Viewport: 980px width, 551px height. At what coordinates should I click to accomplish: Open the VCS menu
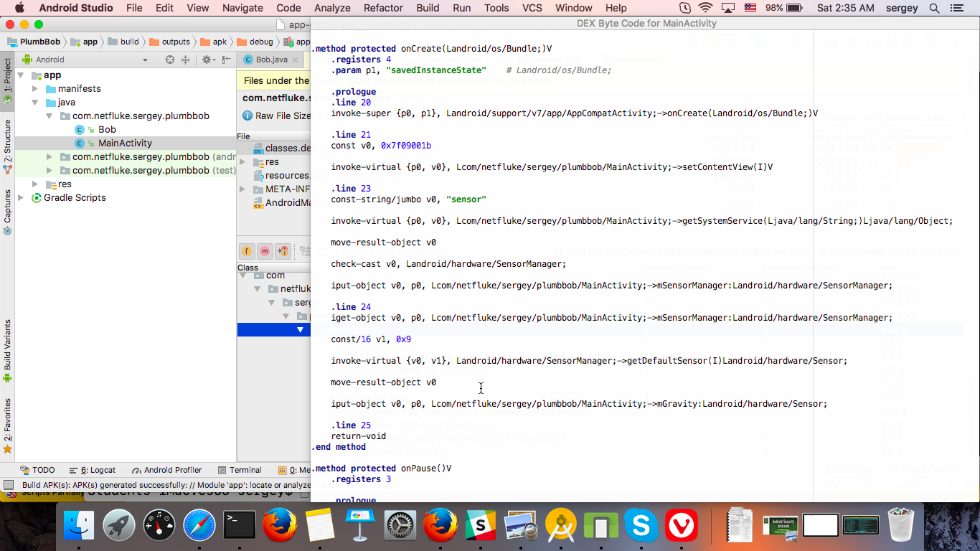532,8
